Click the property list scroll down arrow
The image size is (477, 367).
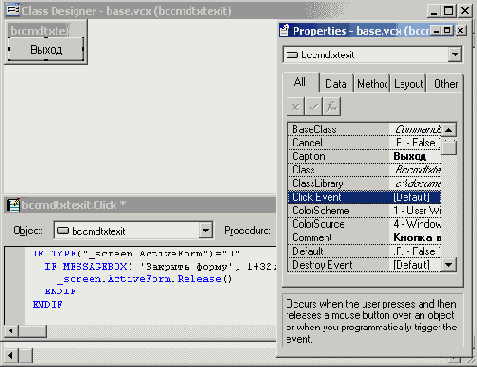[x=449, y=265]
